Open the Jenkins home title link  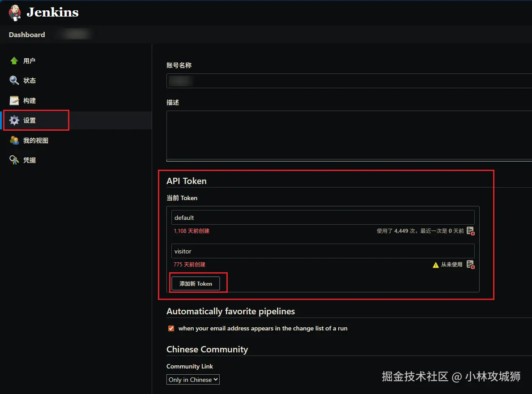53,12
